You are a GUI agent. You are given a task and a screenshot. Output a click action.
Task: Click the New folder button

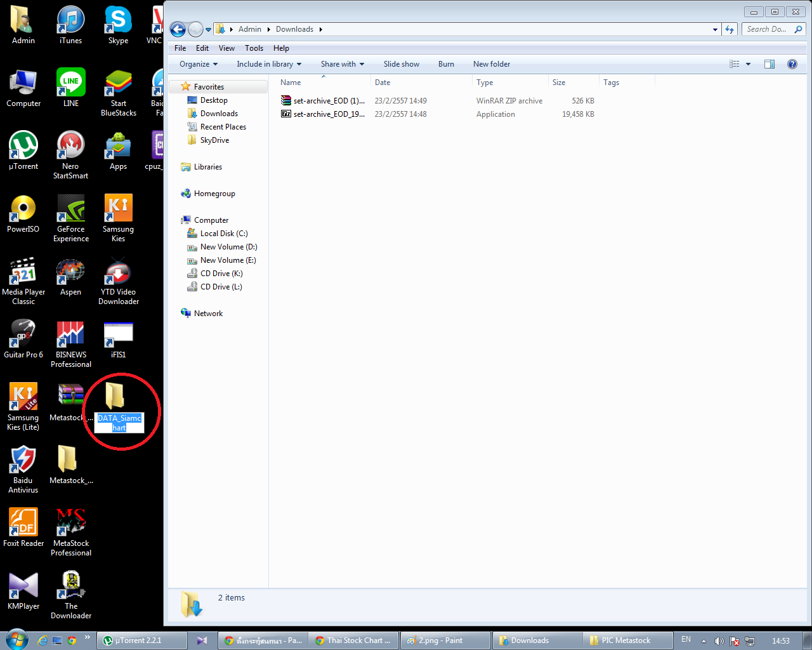pos(492,64)
